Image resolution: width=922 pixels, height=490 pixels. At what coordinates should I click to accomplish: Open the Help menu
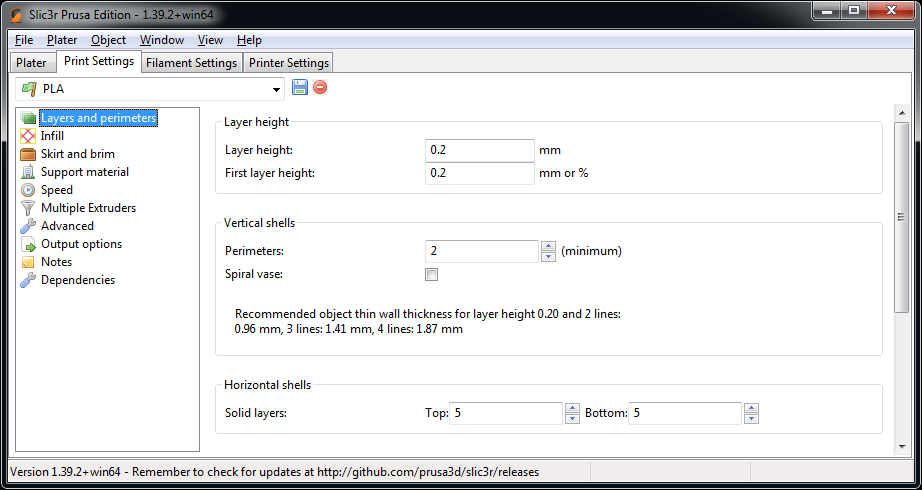249,40
